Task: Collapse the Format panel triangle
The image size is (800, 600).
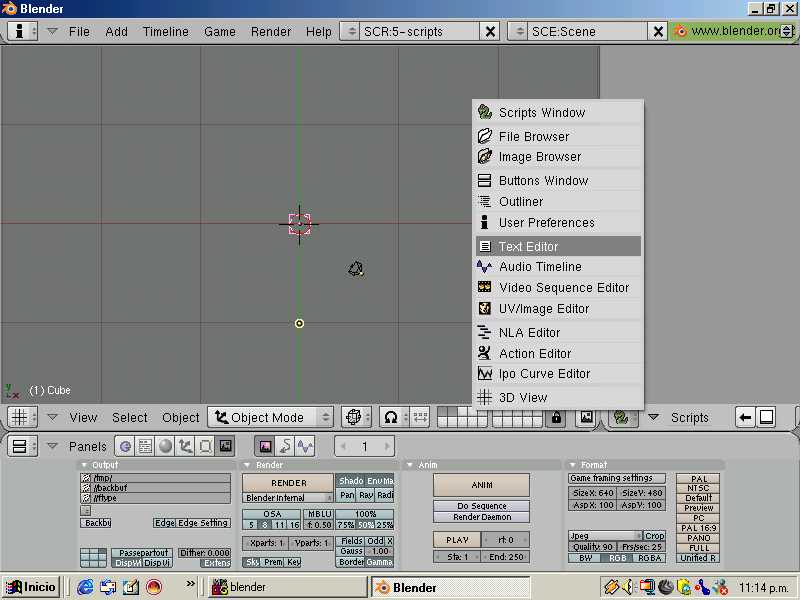Action: (572, 465)
